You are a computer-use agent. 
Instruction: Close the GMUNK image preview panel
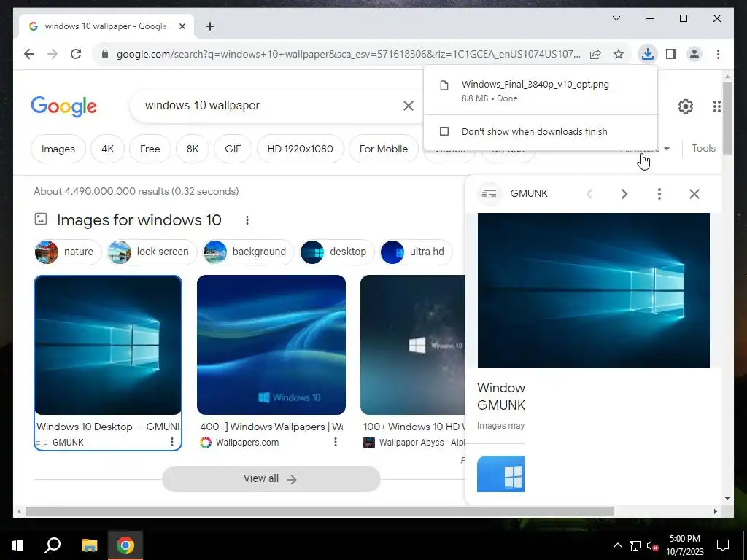click(694, 194)
